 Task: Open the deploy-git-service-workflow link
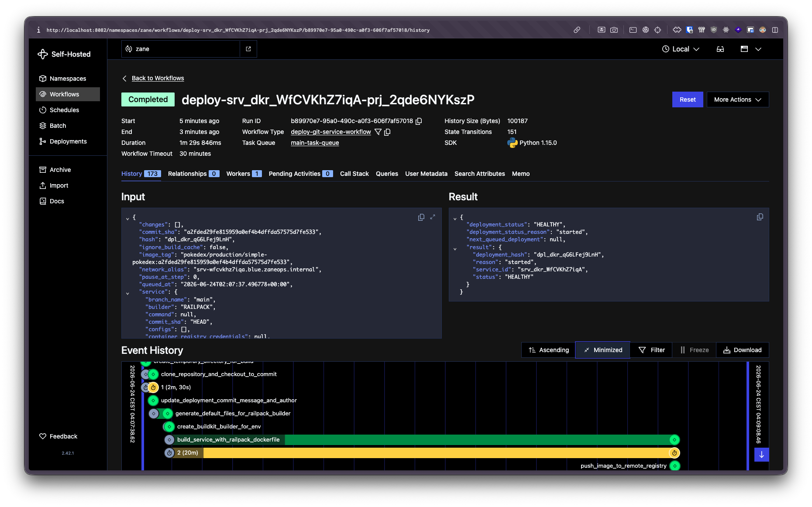coord(331,132)
